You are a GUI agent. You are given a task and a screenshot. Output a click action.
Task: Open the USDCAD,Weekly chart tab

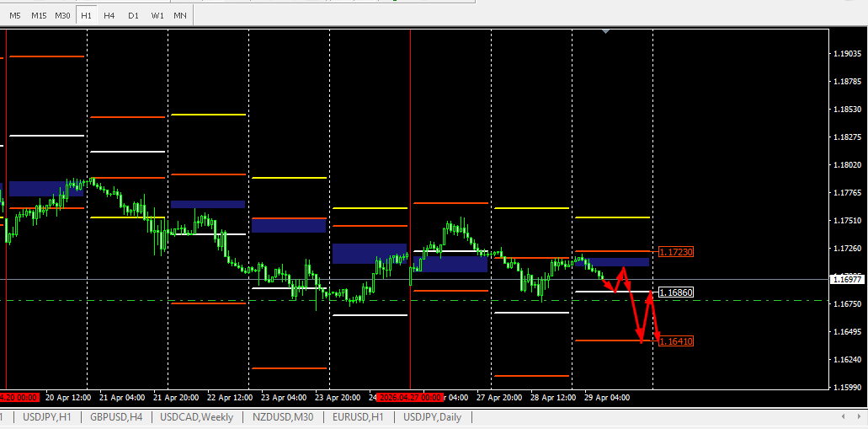tap(197, 417)
